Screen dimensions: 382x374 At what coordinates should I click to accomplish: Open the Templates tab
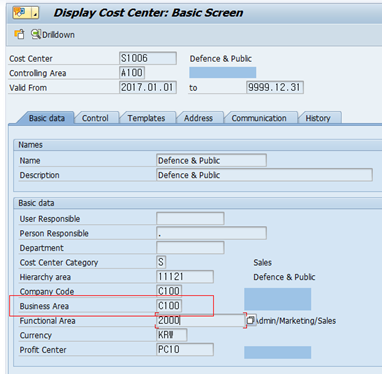point(146,118)
